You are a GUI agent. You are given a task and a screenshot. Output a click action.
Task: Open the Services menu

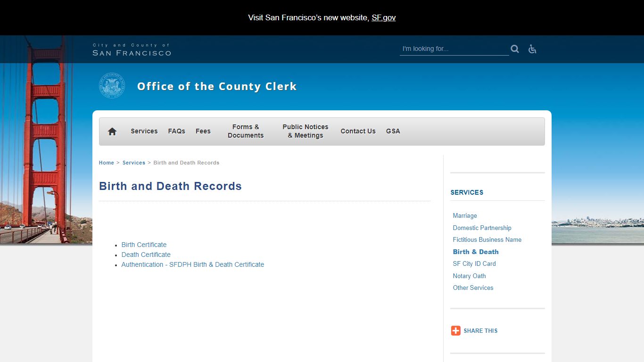point(144,131)
